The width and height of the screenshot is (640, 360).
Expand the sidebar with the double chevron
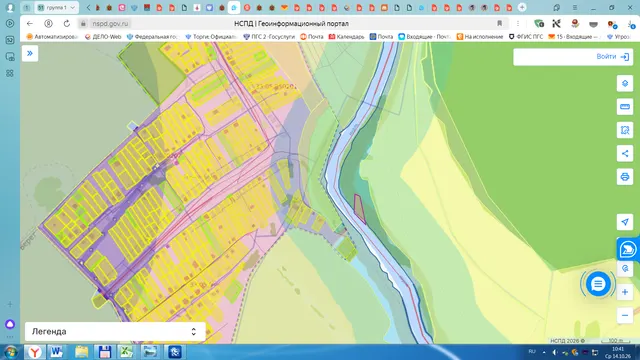30,53
